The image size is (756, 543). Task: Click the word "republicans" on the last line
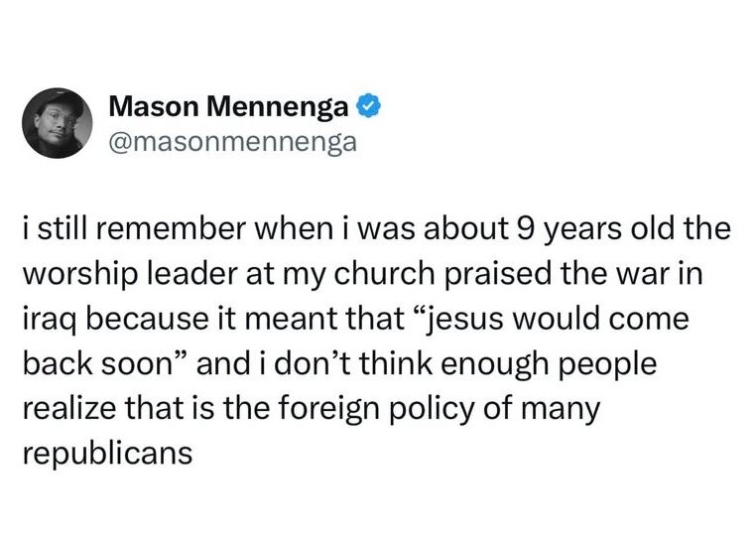tap(105, 451)
